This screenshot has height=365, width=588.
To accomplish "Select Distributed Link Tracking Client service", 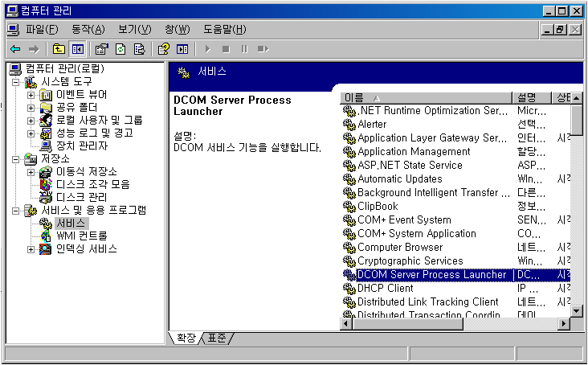I will [x=457, y=302].
